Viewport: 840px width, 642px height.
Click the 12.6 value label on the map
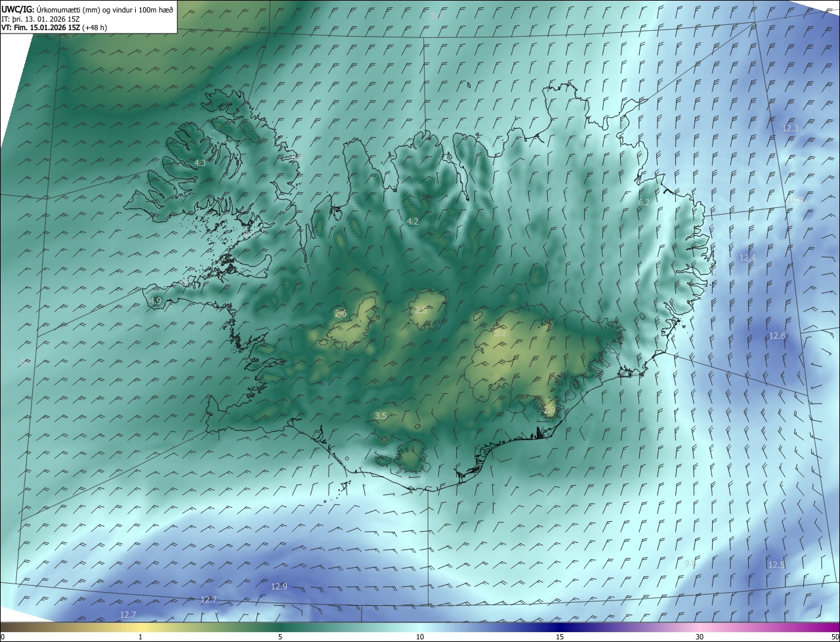coord(777,336)
